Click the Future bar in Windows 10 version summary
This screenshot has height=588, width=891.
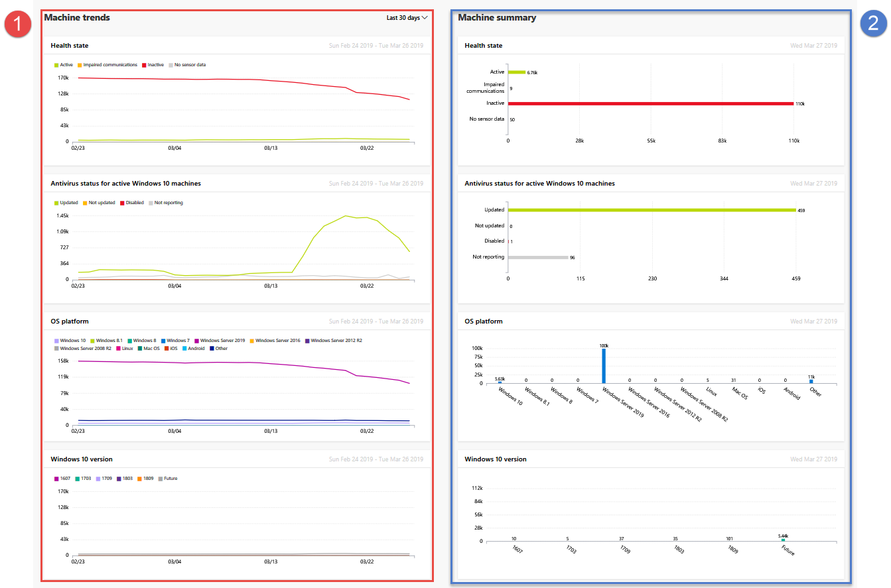(x=783, y=540)
